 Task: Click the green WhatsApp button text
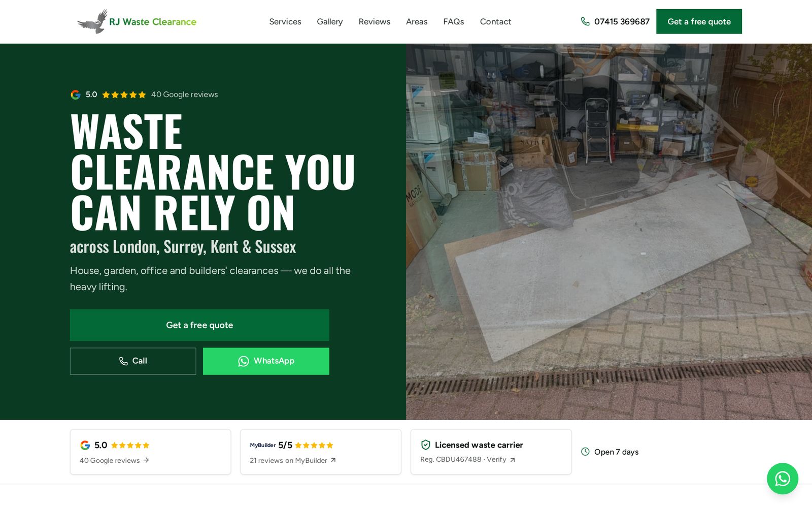274,361
